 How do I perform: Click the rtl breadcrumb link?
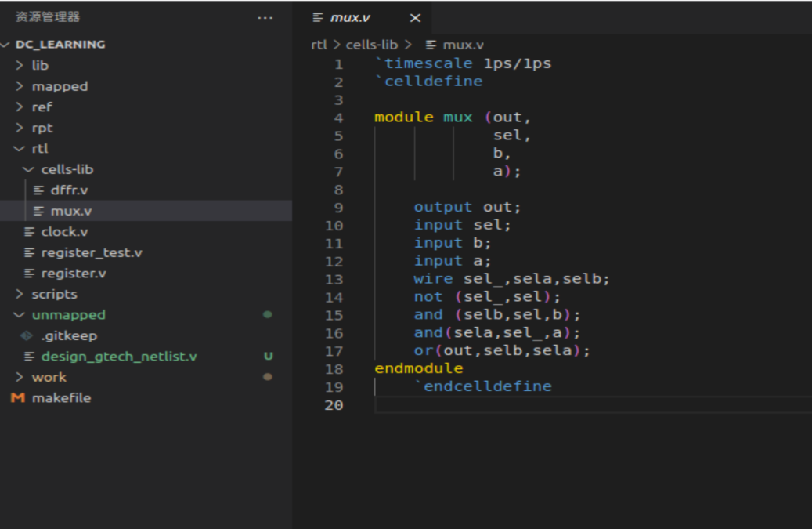(x=318, y=45)
